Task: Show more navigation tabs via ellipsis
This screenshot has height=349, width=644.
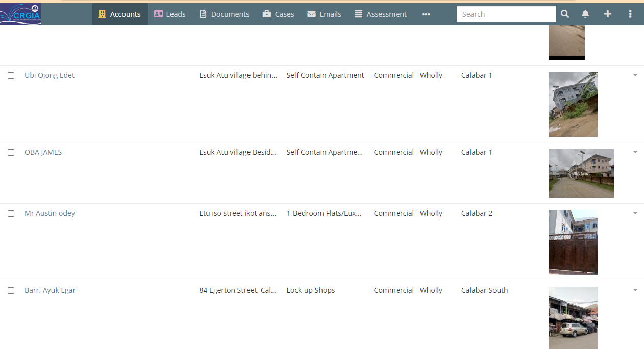Action: tap(426, 14)
